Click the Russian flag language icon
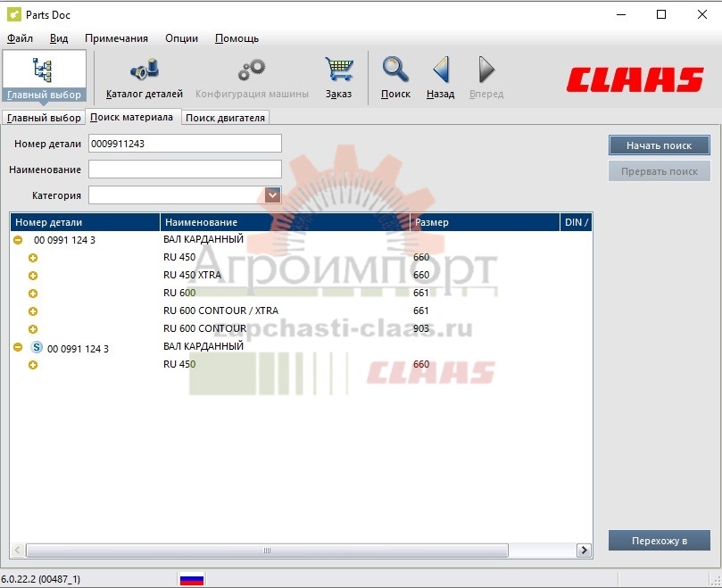The height and width of the screenshot is (588, 722). pyautogui.click(x=192, y=579)
